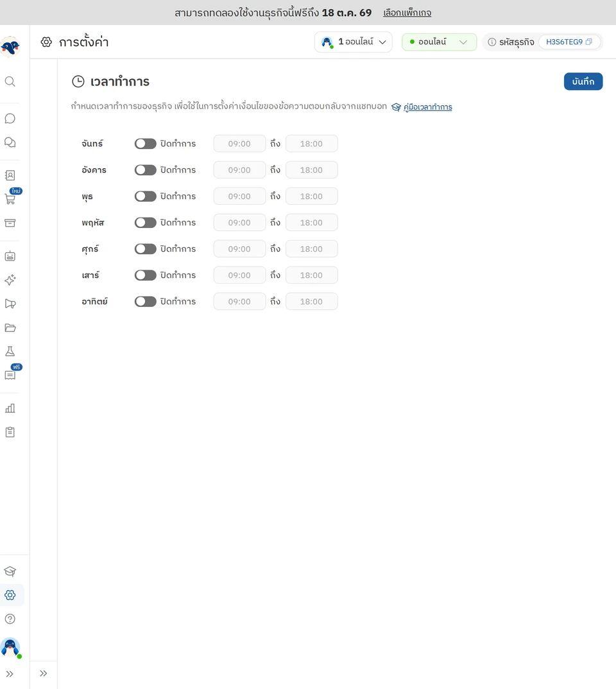616x689 pixels.
Task: Open the double chat bubbles sidebar icon
Action: (10, 143)
